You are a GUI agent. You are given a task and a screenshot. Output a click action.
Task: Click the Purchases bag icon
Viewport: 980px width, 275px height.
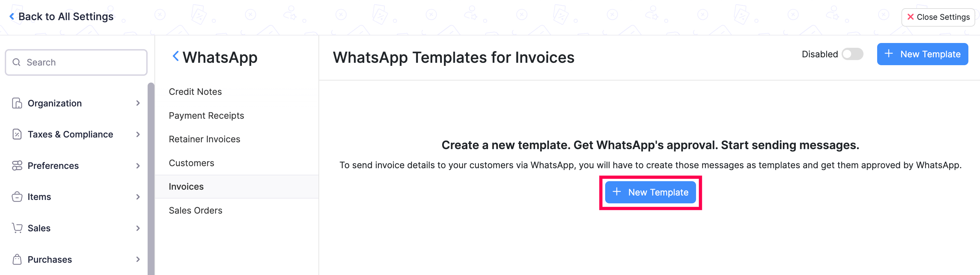tap(16, 259)
